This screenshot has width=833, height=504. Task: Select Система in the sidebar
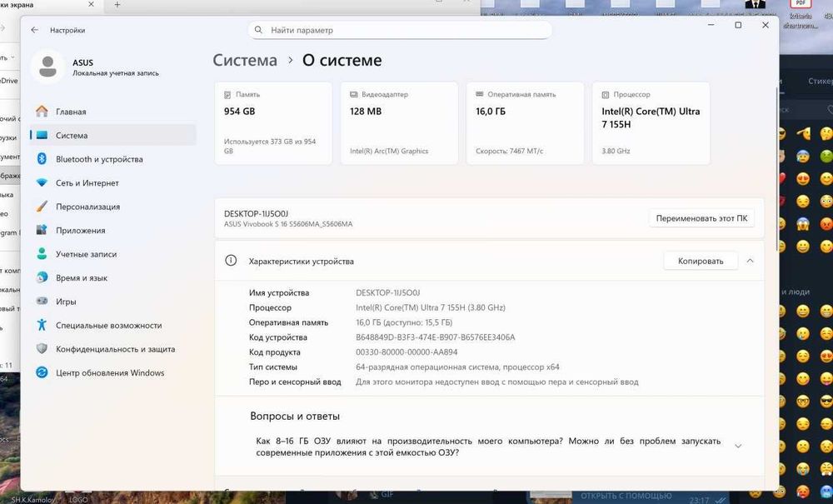(x=113, y=136)
